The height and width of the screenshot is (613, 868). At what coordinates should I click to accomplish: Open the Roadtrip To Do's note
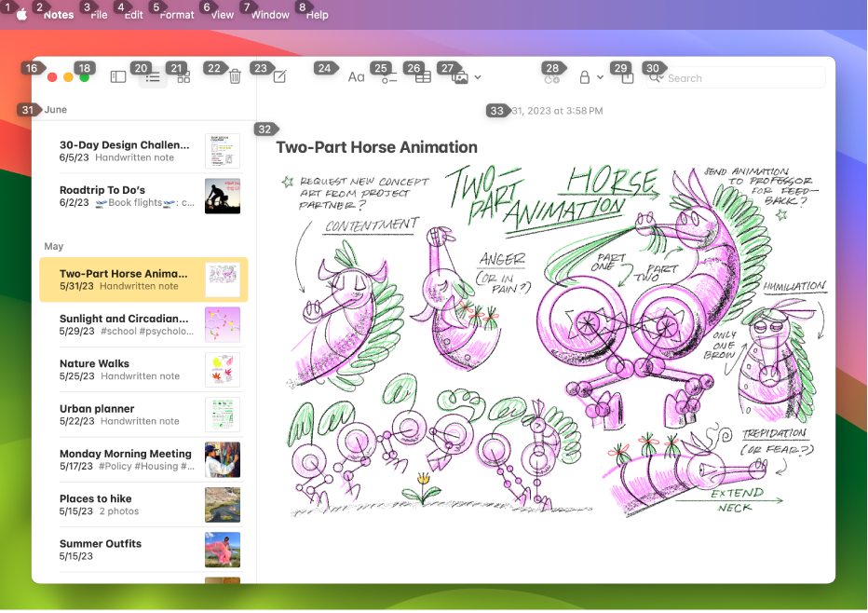click(143, 196)
